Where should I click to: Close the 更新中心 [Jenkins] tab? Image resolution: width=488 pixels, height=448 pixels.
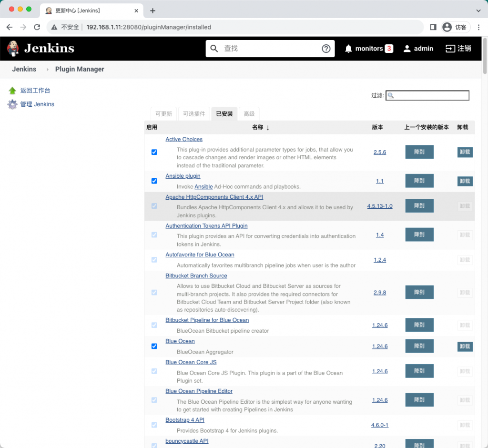136,10
